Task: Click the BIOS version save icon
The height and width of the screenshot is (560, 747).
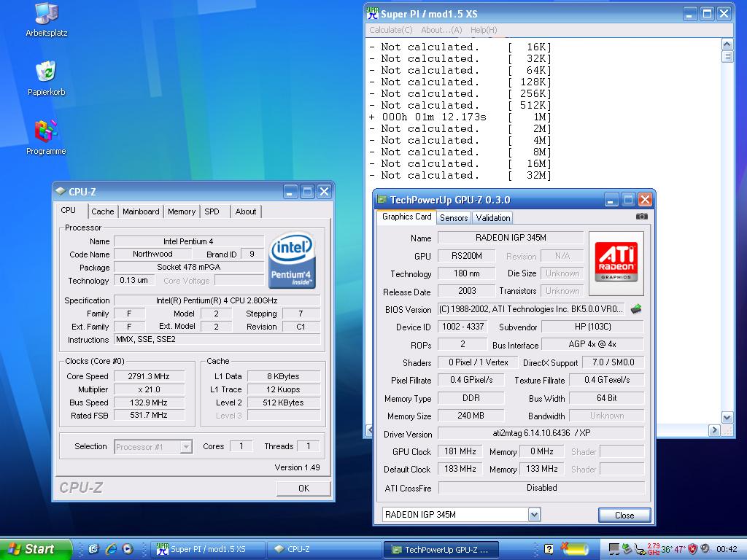Action: pos(636,309)
